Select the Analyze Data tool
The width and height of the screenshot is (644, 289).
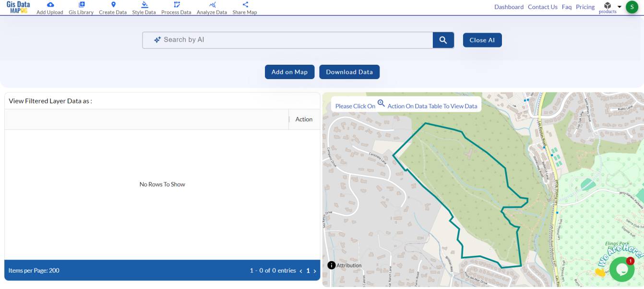pyautogui.click(x=212, y=8)
